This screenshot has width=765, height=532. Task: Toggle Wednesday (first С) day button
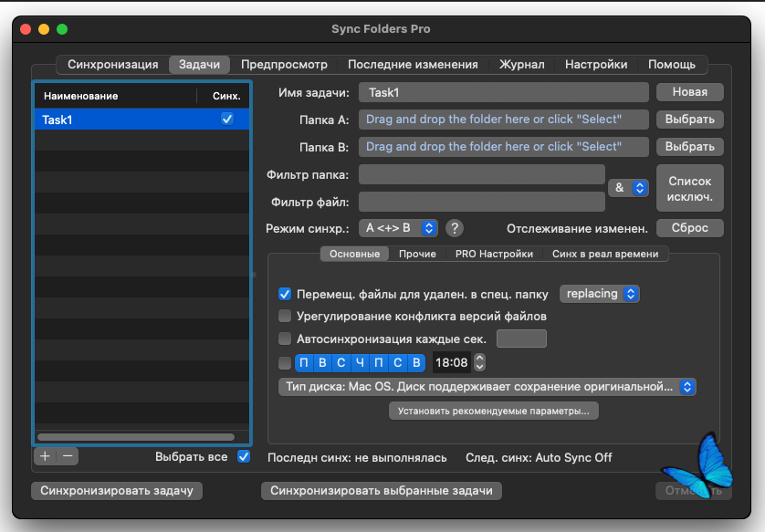pyautogui.click(x=341, y=363)
